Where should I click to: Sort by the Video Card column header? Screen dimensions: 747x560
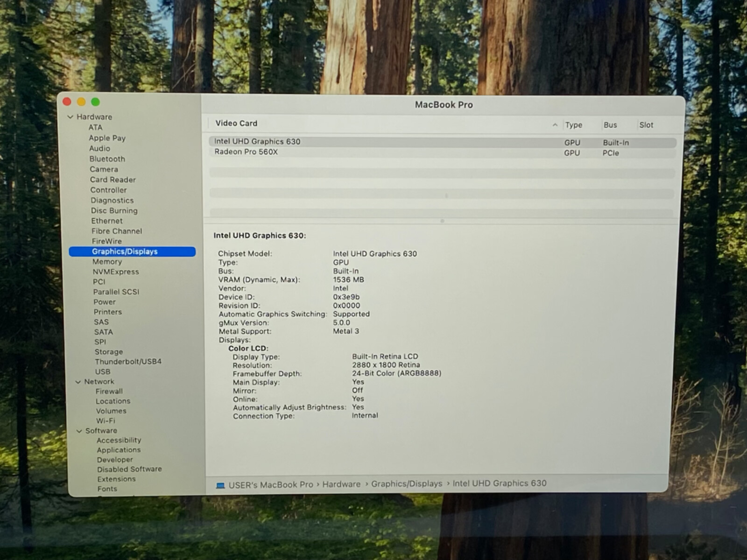point(236,123)
